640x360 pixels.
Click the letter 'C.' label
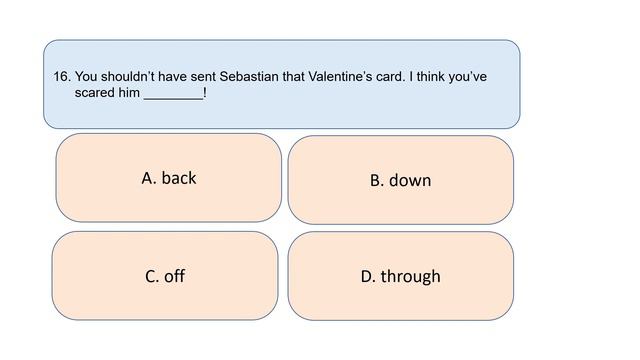click(152, 276)
